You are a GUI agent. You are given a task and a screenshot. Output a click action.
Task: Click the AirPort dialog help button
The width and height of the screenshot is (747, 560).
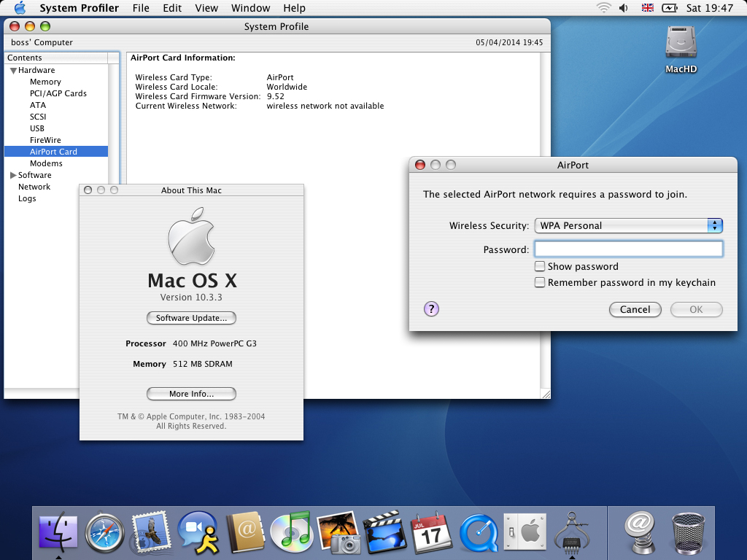[x=431, y=309]
